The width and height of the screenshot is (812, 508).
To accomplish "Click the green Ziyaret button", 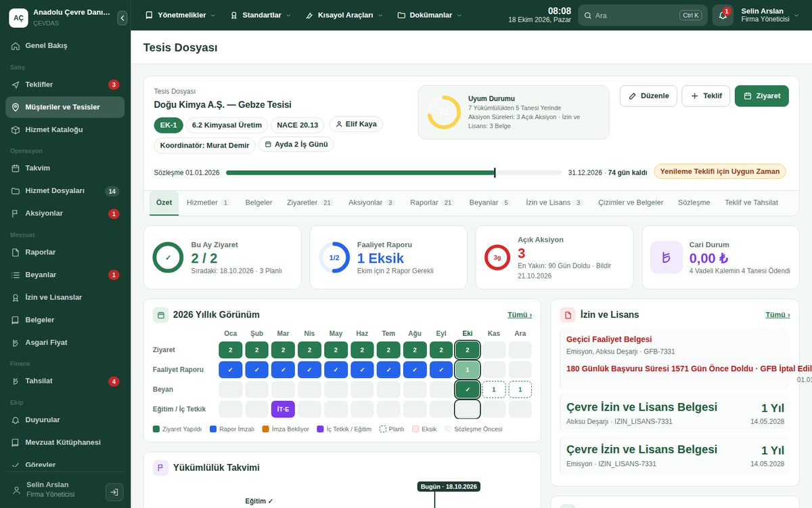I will (762, 96).
